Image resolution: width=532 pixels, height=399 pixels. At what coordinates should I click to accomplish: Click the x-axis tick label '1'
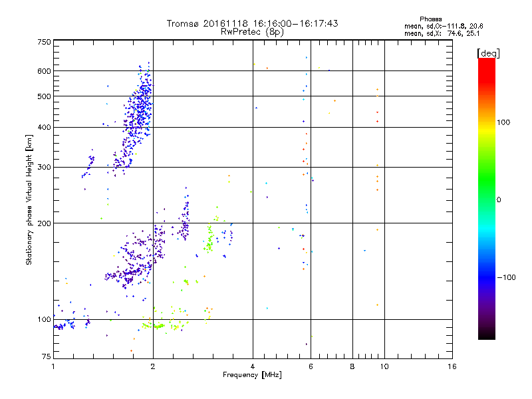tap(53, 366)
